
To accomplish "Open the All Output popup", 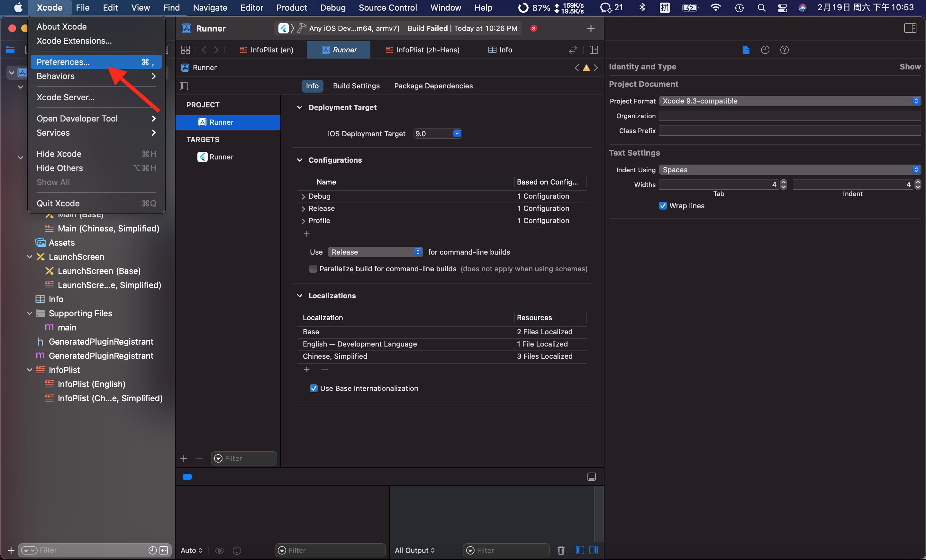I will click(x=414, y=551).
